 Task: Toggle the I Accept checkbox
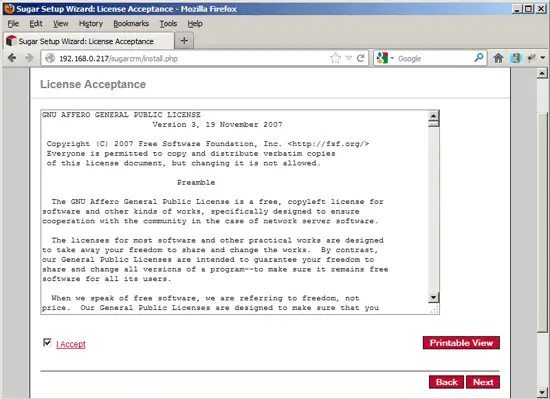tap(47, 342)
